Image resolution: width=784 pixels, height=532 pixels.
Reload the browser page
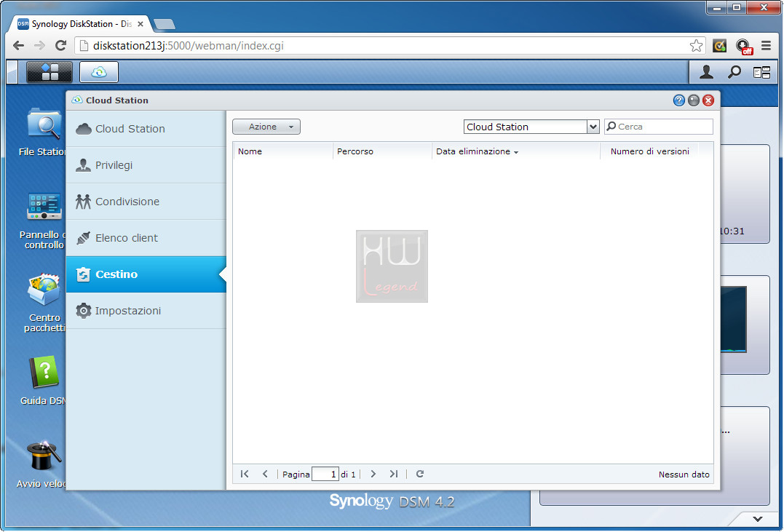tap(60, 46)
